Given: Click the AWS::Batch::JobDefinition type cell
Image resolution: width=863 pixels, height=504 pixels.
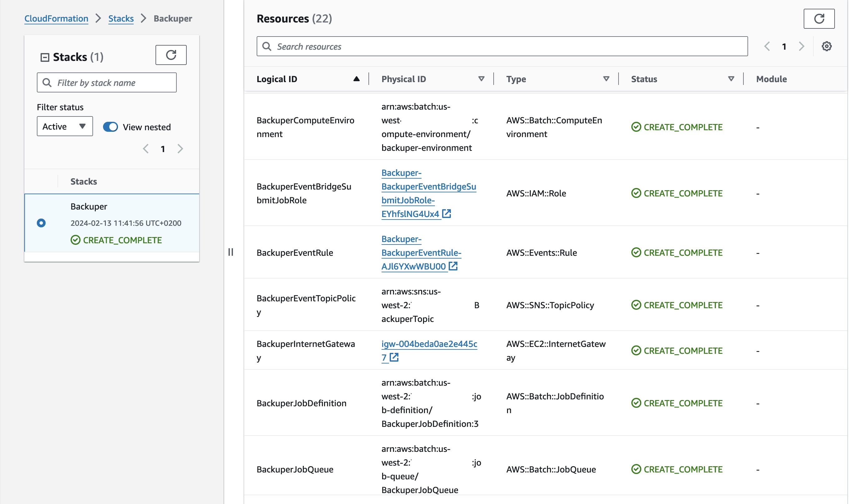Looking at the screenshot, I should pyautogui.click(x=555, y=403).
